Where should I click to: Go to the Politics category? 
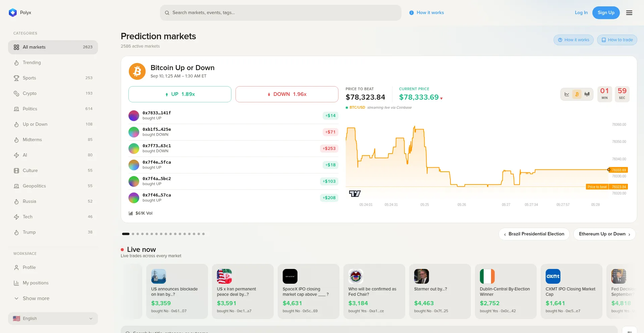point(53,109)
